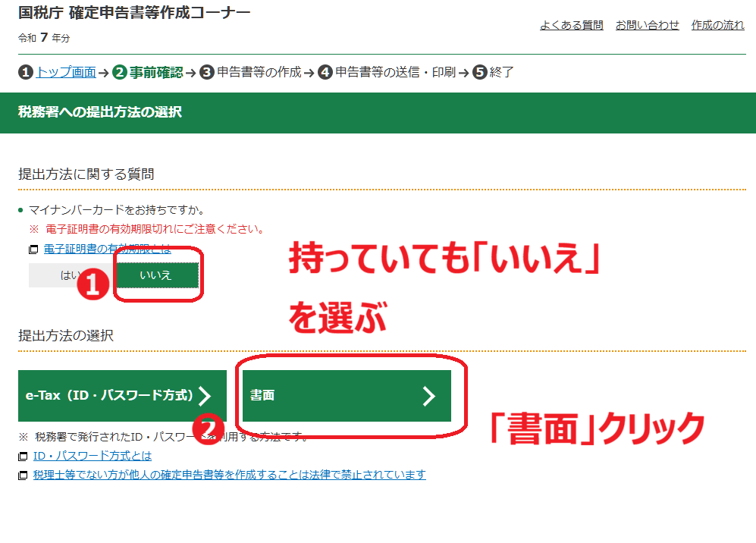Open the 作成の流れ header link
Viewport: 756px width, 543px height.
pos(717,25)
